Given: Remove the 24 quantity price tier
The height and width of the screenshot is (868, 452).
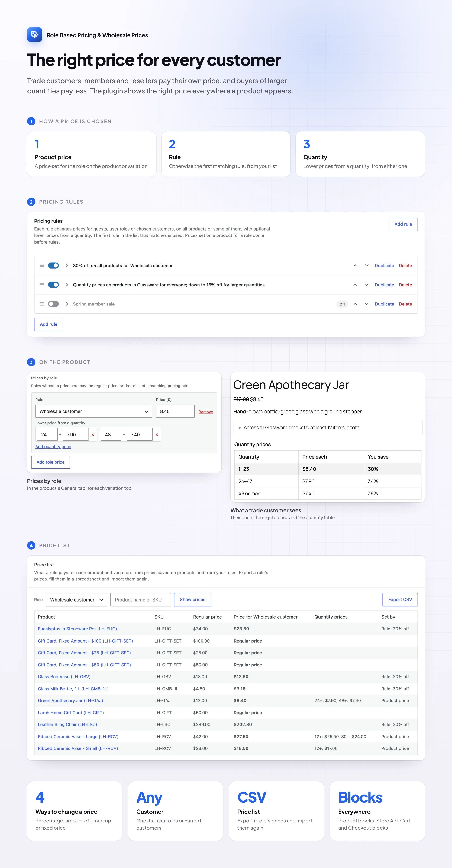Looking at the screenshot, I should [x=93, y=435].
